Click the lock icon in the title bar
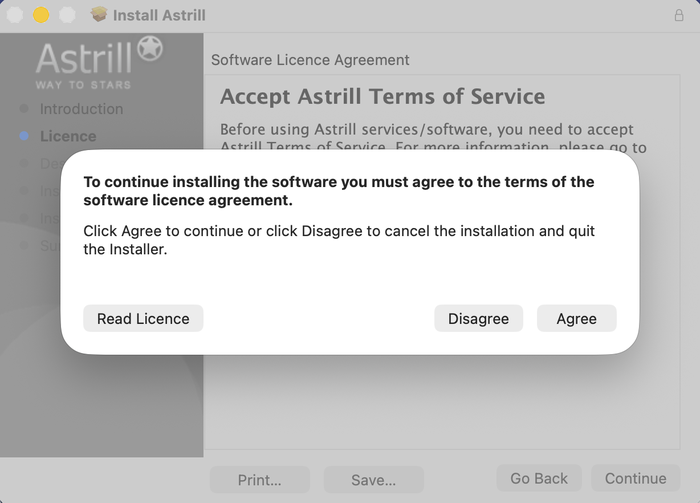 pos(679,15)
